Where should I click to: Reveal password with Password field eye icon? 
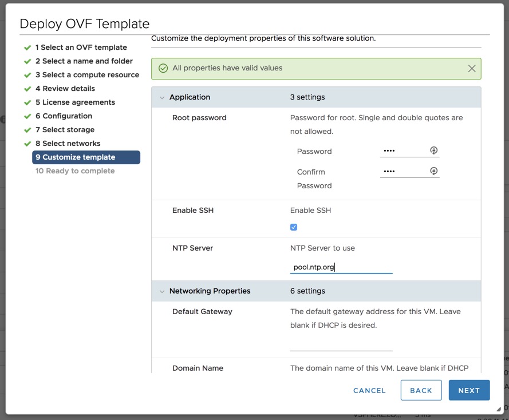tap(433, 150)
